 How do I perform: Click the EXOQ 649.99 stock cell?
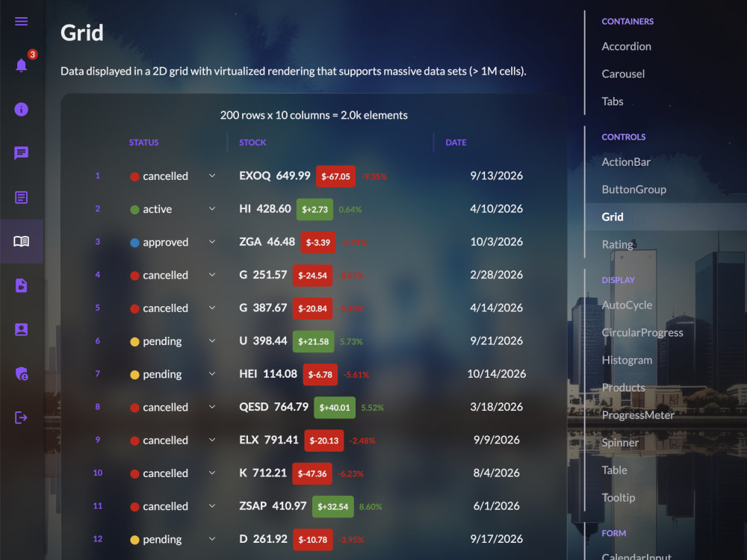point(274,175)
